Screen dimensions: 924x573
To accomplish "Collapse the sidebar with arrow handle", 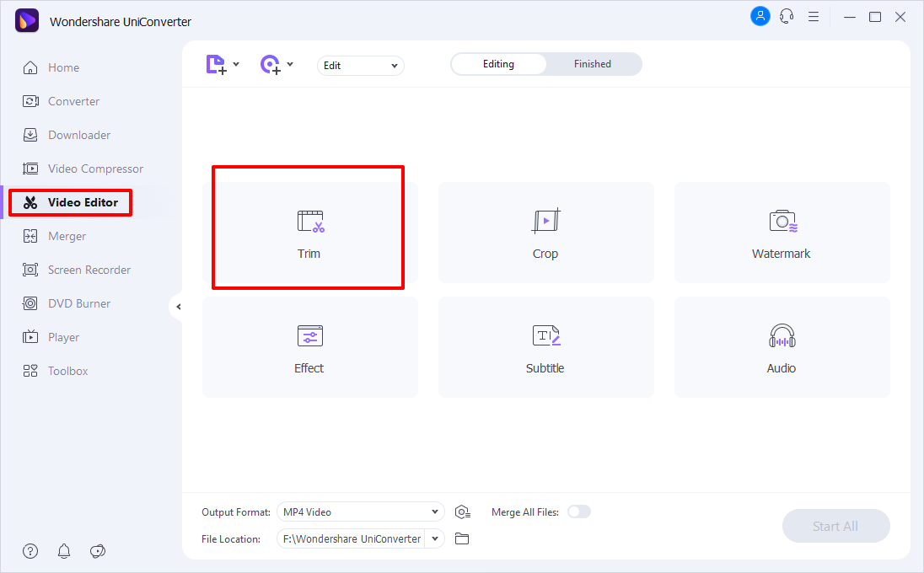I will (177, 306).
